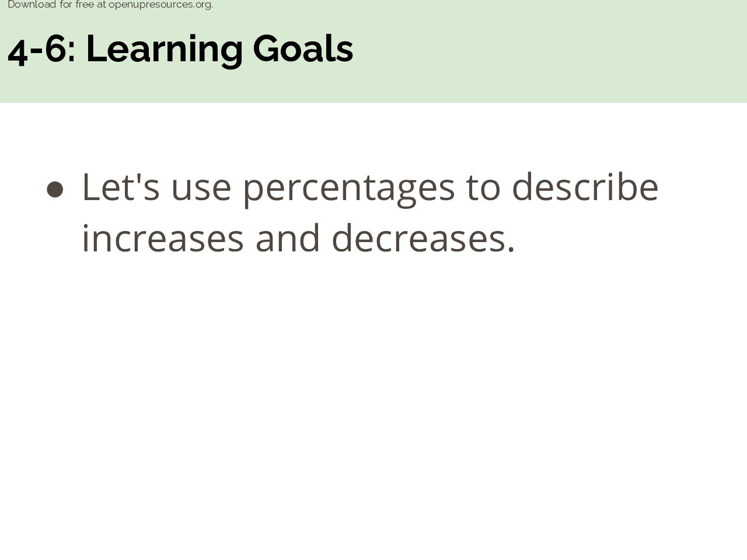Click the word 'describe' in bullet

(x=585, y=187)
